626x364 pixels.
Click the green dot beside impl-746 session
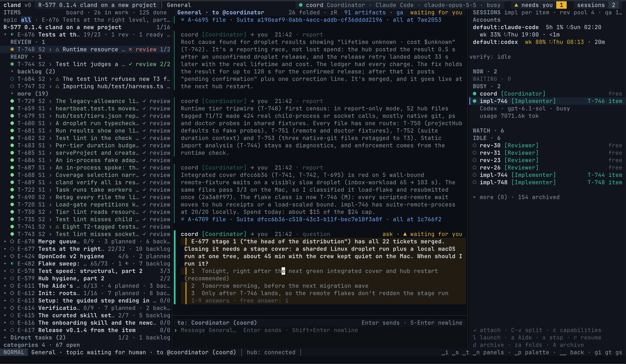pyautogui.click(x=475, y=101)
